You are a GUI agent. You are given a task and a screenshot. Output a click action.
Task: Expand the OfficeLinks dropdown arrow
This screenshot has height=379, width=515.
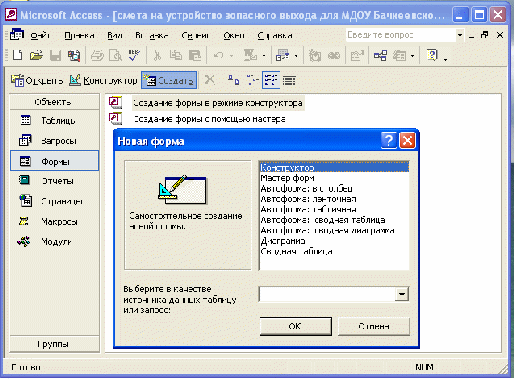click(x=264, y=56)
